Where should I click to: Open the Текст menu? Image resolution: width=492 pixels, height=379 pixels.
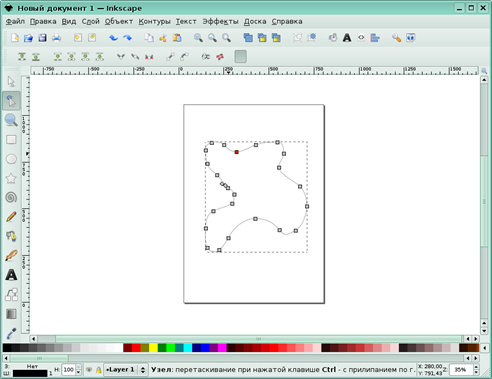(186, 21)
